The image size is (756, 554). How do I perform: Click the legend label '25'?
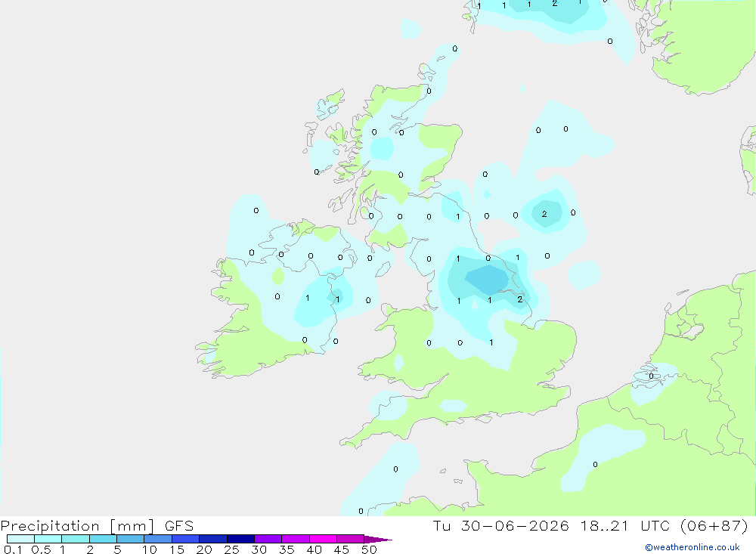[x=232, y=549]
